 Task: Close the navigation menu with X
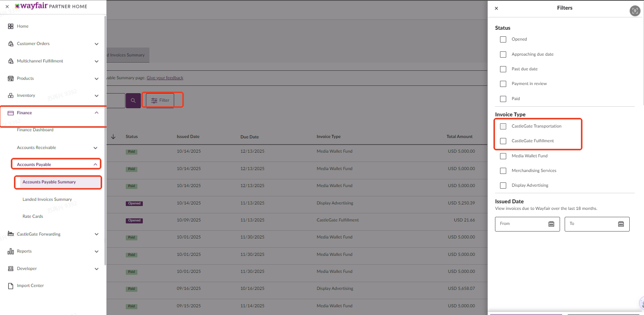pos(7,7)
